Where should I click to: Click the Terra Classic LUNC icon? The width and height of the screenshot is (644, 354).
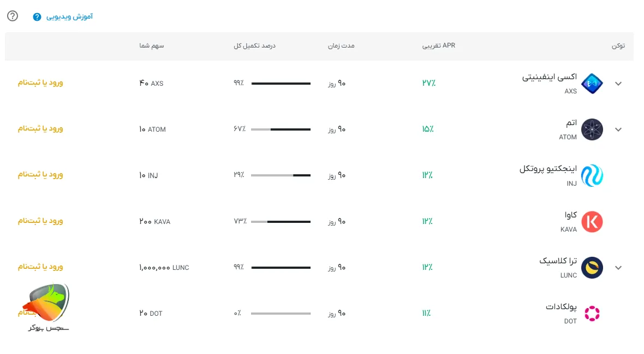click(592, 268)
